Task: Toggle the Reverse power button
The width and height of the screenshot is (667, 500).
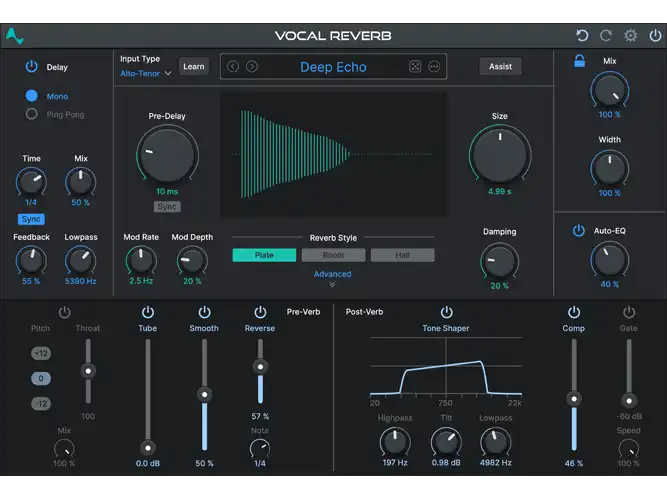Action: [260, 312]
